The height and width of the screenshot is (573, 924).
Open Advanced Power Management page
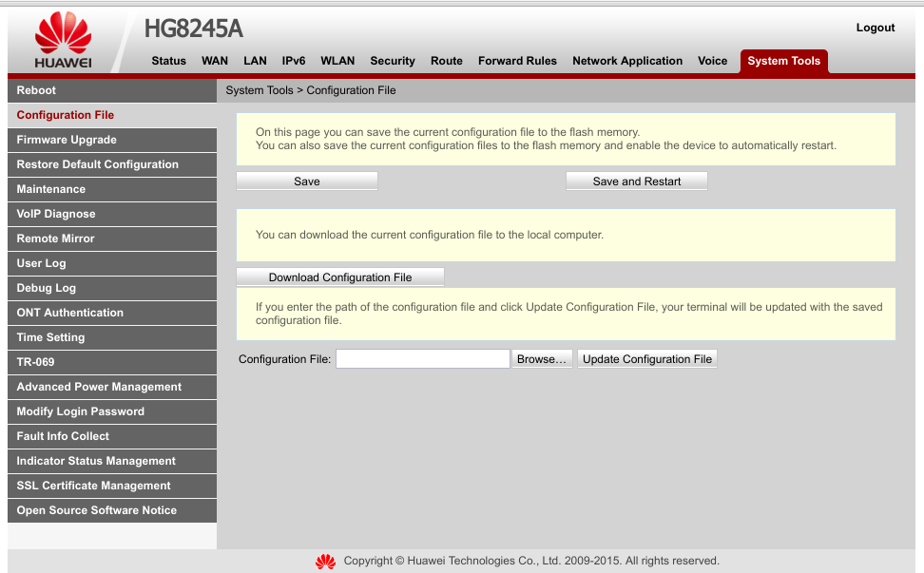pos(112,388)
